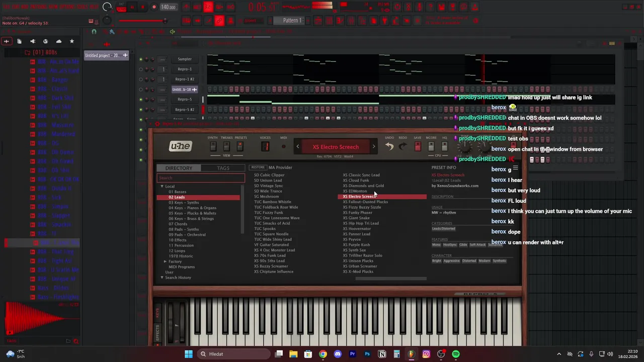644x362 pixels.
Task: Go to next preset with right arrow
Action: (x=373, y=147)
